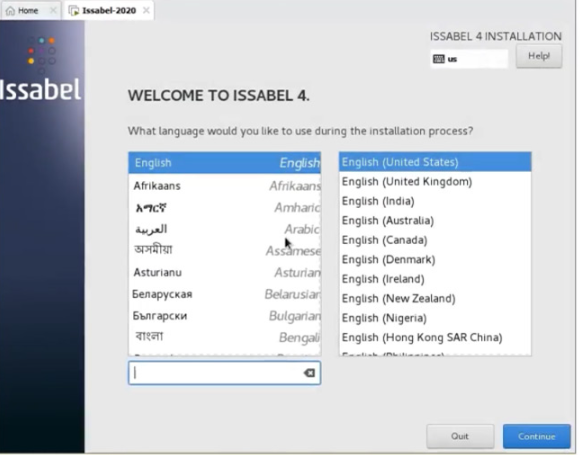The width and height of the screenshot is (580, 455).
Task: Click the Continue button
Action: coord(536,437)
